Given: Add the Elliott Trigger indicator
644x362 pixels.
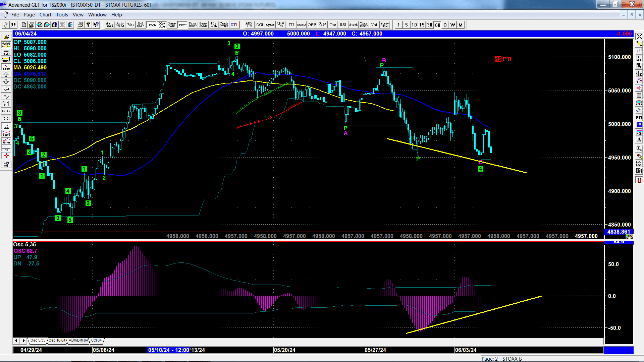Looking at the screenshot, I should tap(280, 25).
